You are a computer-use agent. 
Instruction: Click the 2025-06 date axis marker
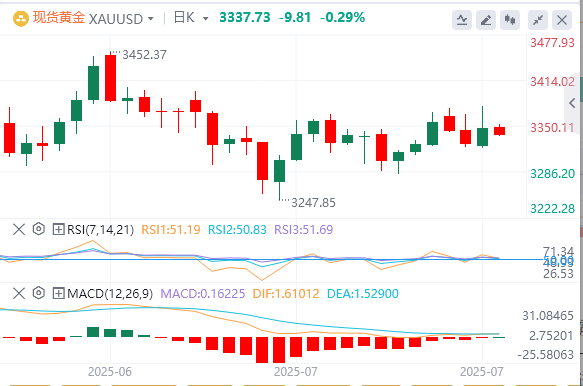(110, 372)
